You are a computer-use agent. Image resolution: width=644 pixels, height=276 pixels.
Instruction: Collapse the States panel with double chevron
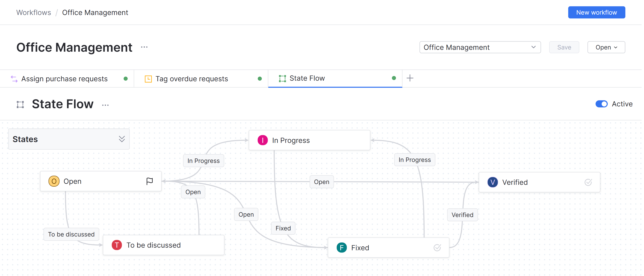(122, 139)
